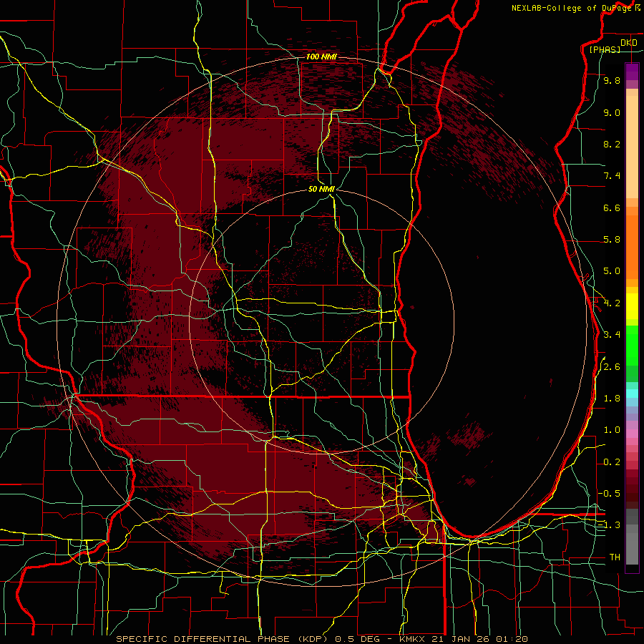Click the purple top segment of the color bar
The height and width of the screenshot is (644, 644).
[632, 72]
